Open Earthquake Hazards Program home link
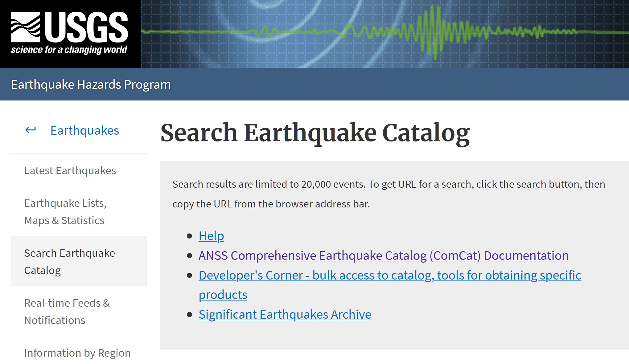The height and width of the screenshot is (364, 629). (91, 84)
